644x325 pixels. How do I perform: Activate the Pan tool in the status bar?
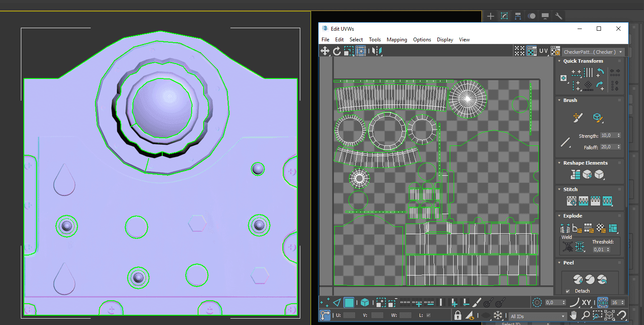click(573, 316)
